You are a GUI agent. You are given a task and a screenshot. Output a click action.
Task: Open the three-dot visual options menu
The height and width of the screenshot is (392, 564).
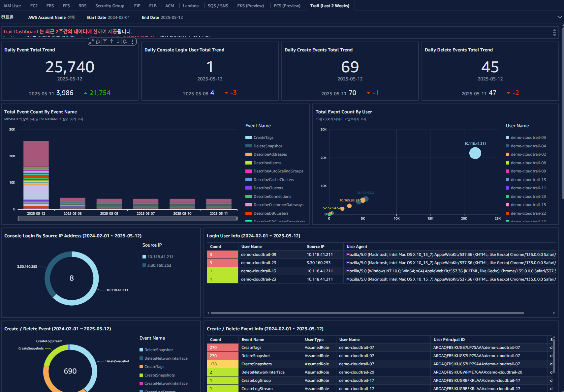pos(132,42)
